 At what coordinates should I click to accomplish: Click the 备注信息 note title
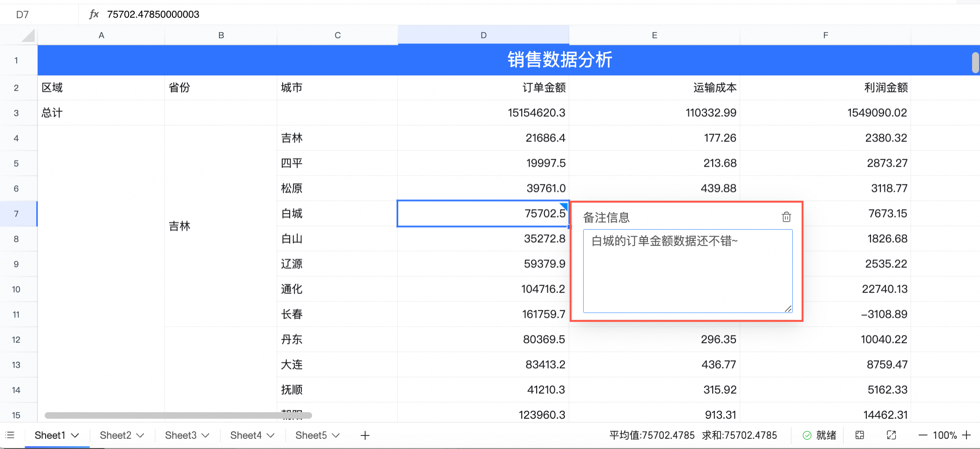click(x=606, y=218)
